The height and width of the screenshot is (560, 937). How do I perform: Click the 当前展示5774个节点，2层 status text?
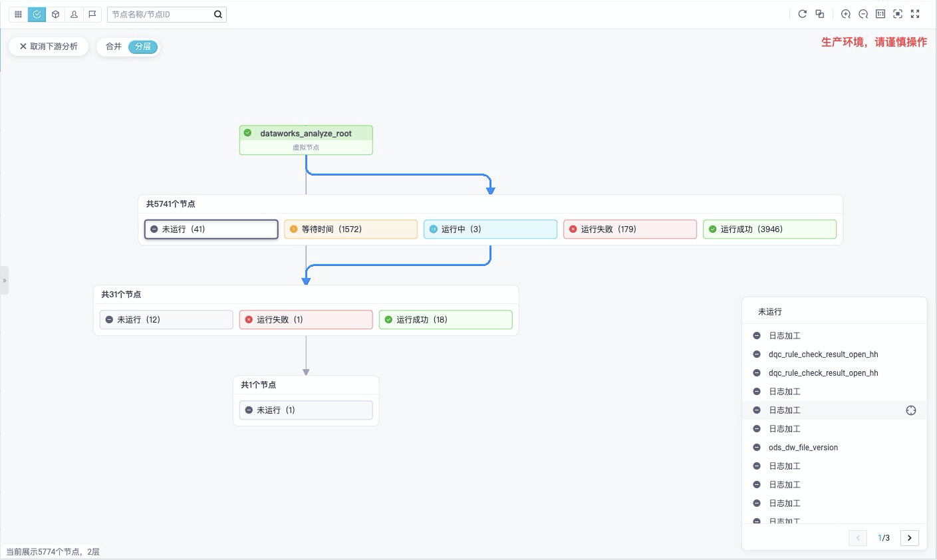point(53,551)
